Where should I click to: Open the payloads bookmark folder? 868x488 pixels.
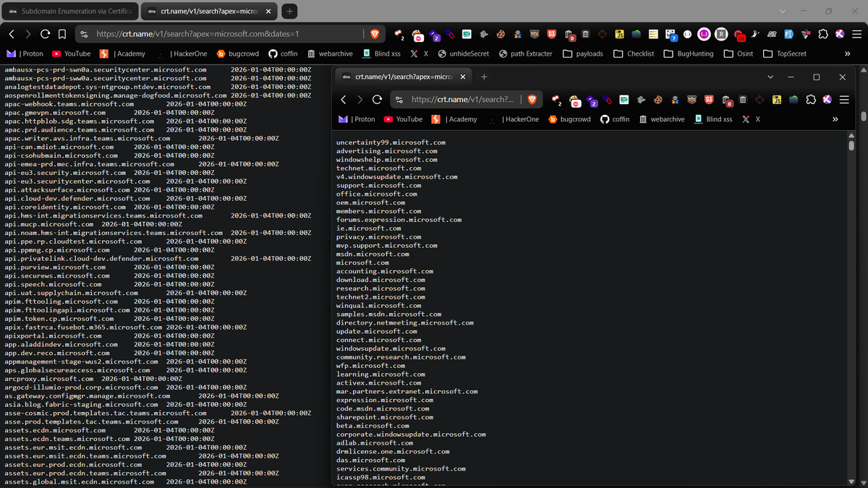coord(583,53)
